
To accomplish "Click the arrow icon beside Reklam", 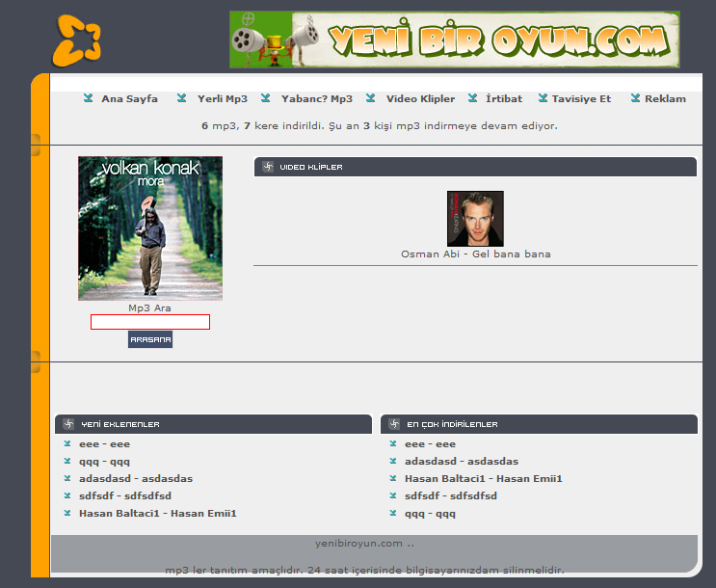I will coord(635,98).
